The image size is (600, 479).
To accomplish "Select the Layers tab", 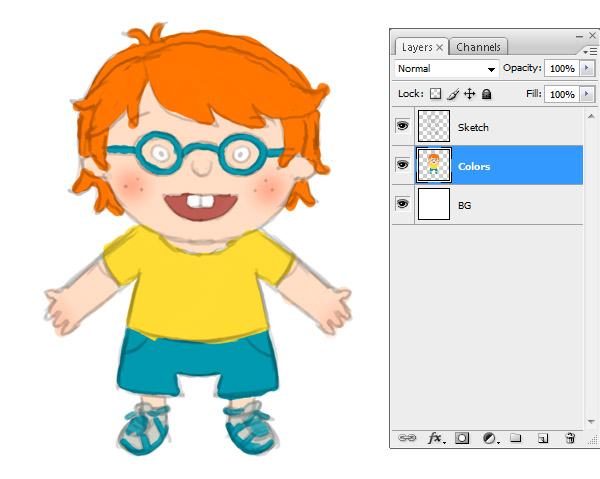I will pos(417,47).
